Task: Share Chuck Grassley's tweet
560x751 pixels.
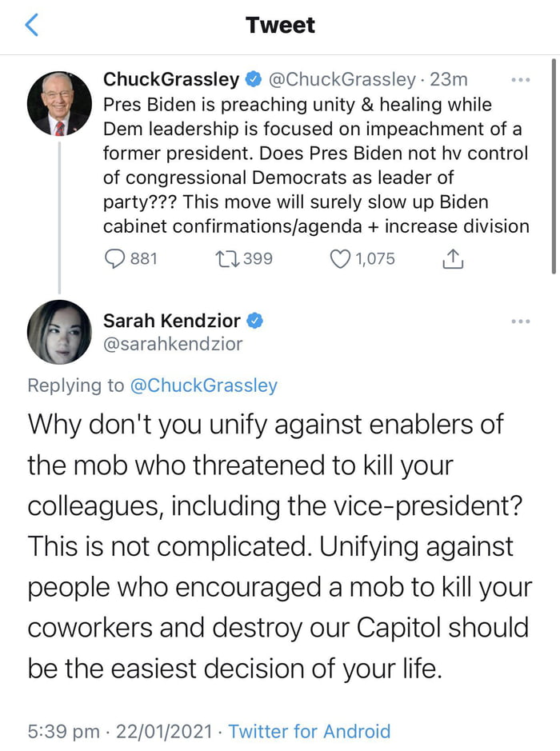Action: click(453, 258)
